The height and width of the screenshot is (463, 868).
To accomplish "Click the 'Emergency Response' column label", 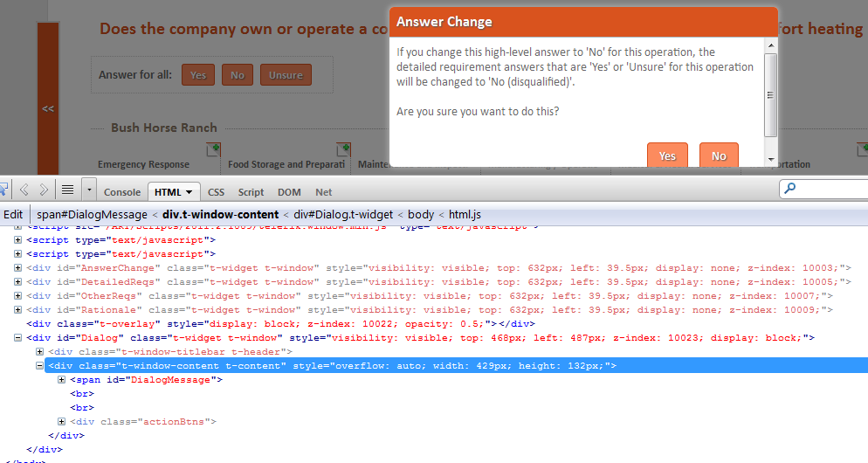I will pyautogui.click(x=143, y=164).
